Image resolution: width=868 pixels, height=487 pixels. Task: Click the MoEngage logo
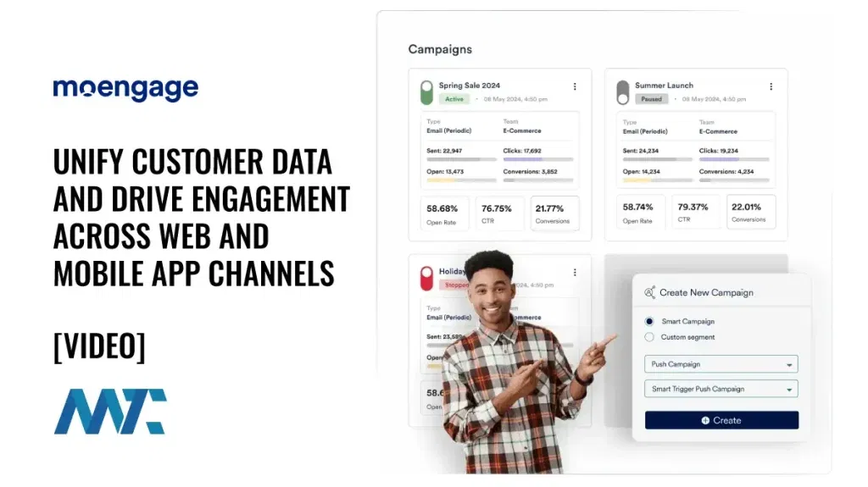coord(125,89)
